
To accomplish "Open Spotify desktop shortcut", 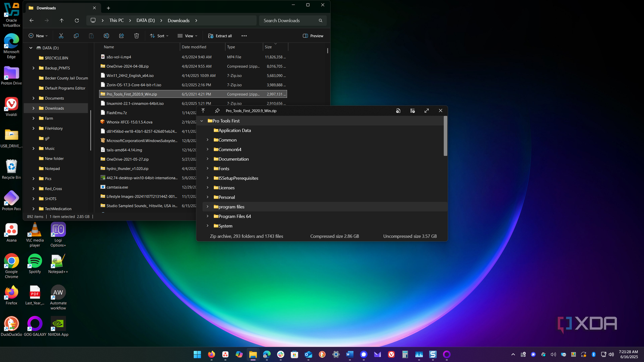I will click(x=35, y=264).
